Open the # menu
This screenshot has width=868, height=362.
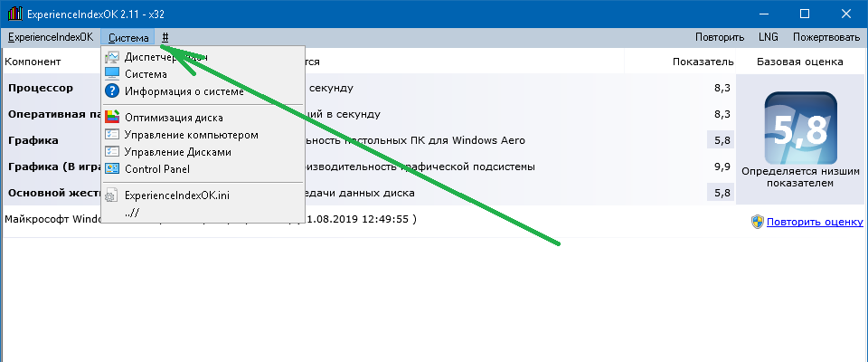tap(165, 38)
